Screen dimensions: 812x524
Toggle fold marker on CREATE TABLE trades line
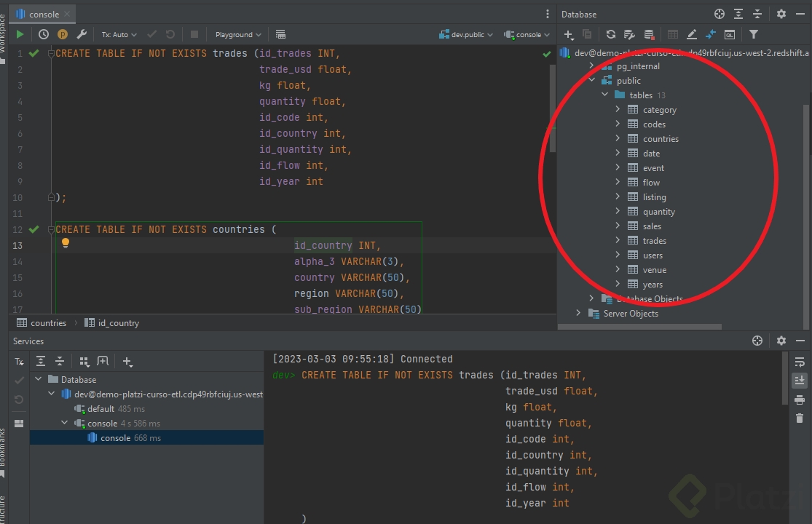pyautogui.click(x=51, y=54)
